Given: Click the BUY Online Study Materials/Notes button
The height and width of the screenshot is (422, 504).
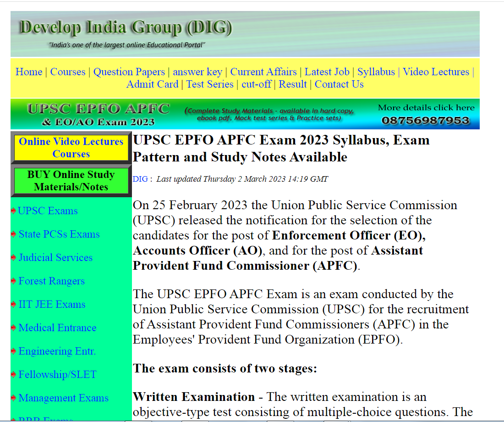Looking at the screenshot, I should coord(71,181).
